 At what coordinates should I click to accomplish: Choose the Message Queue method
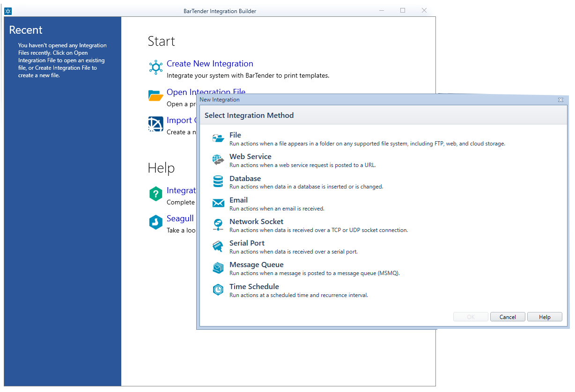[256, 265]
